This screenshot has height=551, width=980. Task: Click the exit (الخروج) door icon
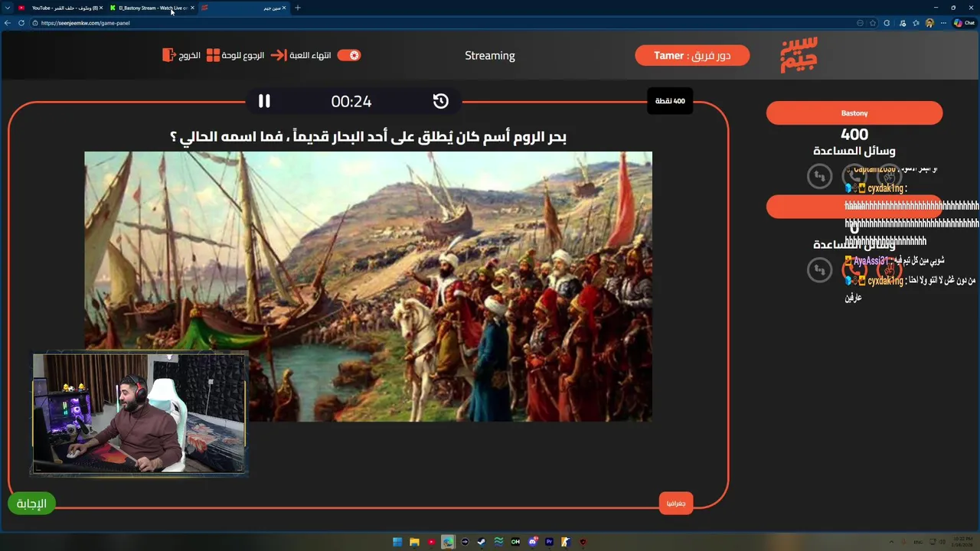pyautogui.click(x=169, y=55)
